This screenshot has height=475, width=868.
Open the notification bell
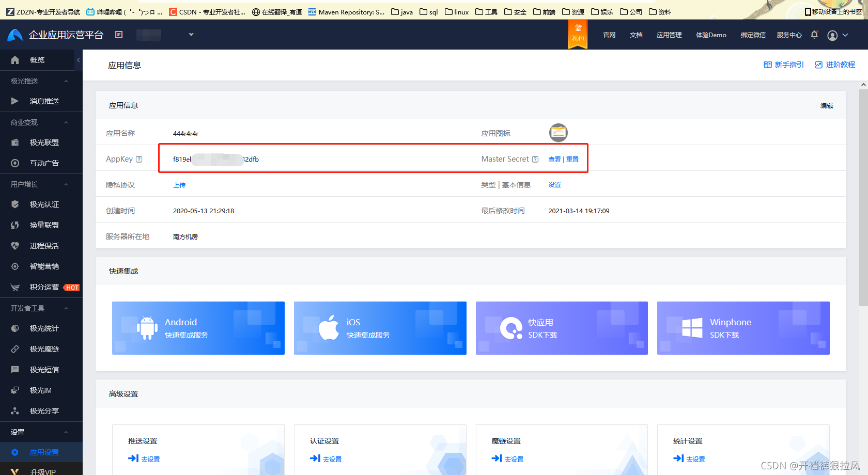pyautogui.click(x=814, y=35)
